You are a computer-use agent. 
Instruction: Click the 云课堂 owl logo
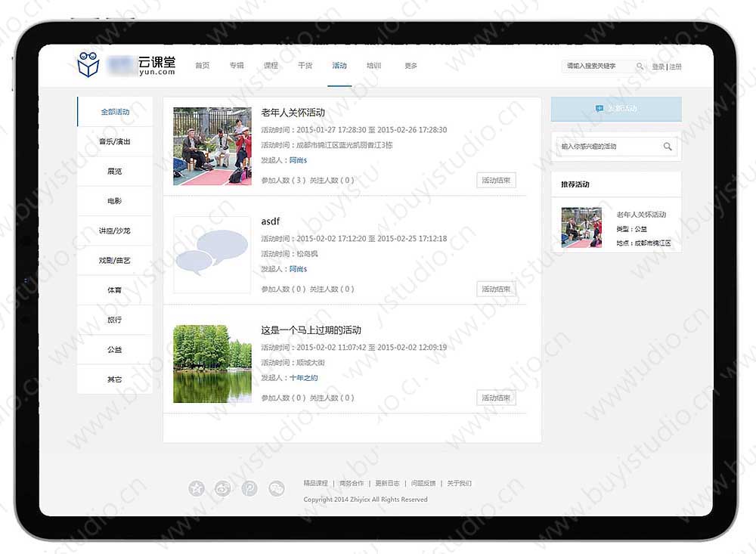[x=88, y=65]
